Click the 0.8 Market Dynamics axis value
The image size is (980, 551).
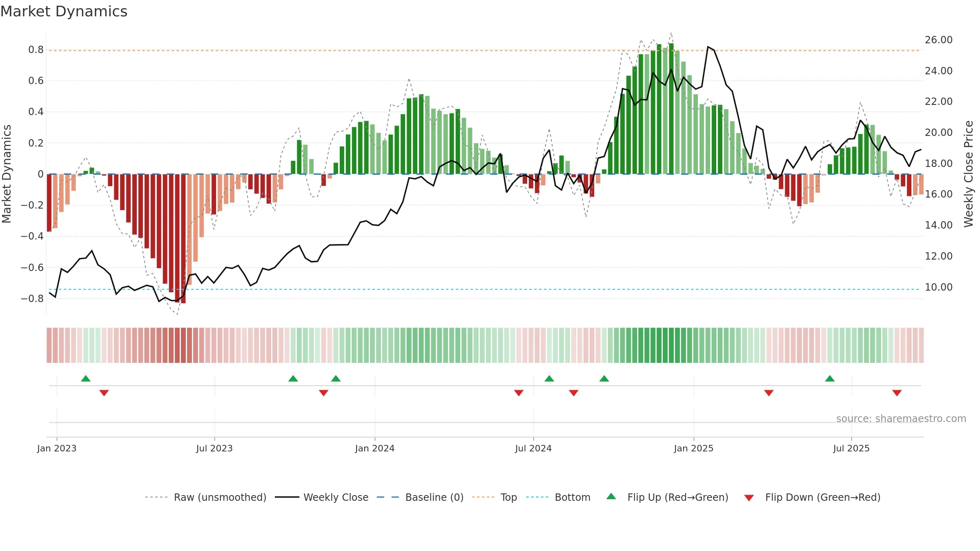(x=36, y=50)
